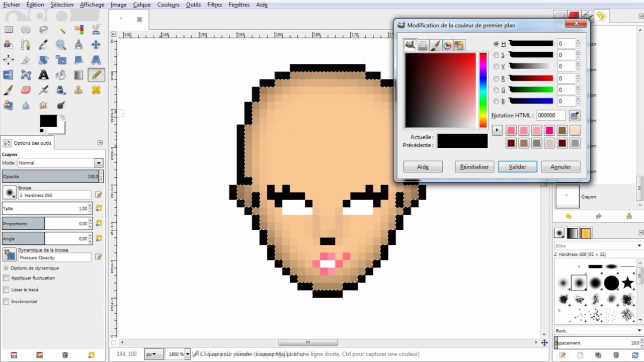The width and height of the screenshot is (644, 362).
Task: Open the Sélection menu
Action: pyautogui.click(x=62, y=5)
